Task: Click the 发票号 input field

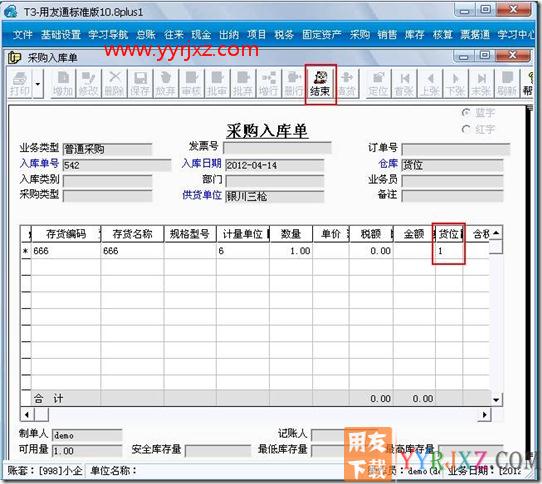Action: 277,148
